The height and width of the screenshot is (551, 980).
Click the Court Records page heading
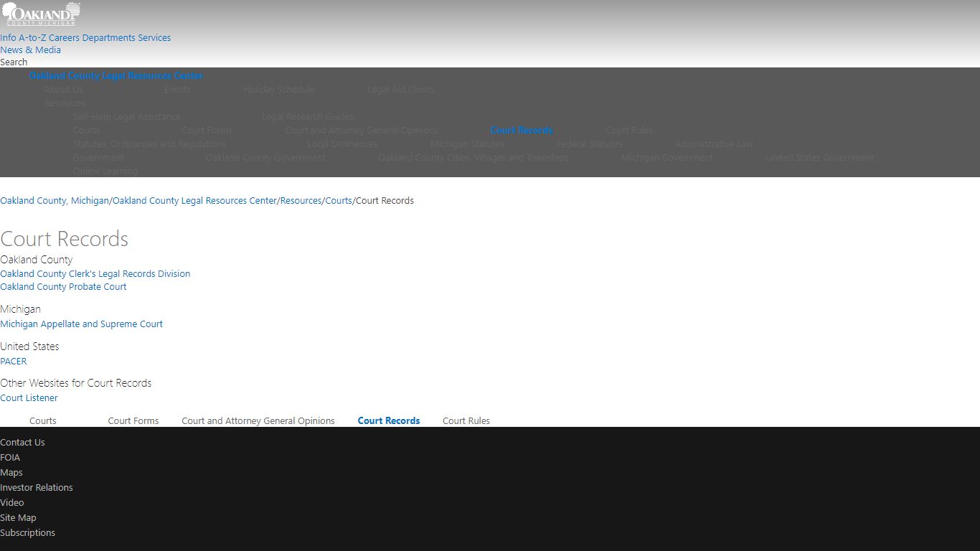[65, 239]
